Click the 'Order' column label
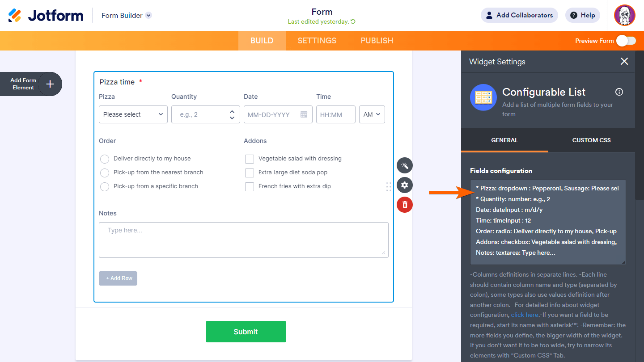 point(107,141)
